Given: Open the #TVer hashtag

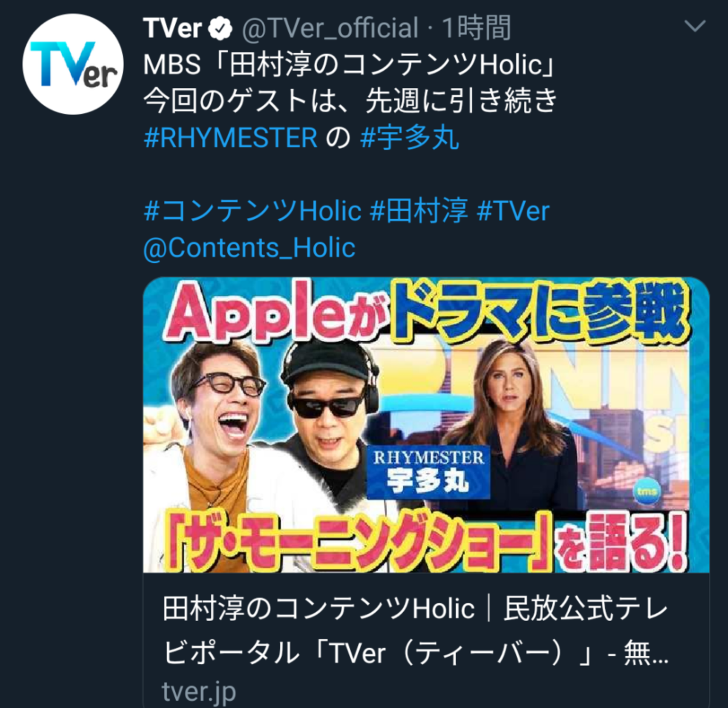Looking at the screenshot, I should coord(513,211).
